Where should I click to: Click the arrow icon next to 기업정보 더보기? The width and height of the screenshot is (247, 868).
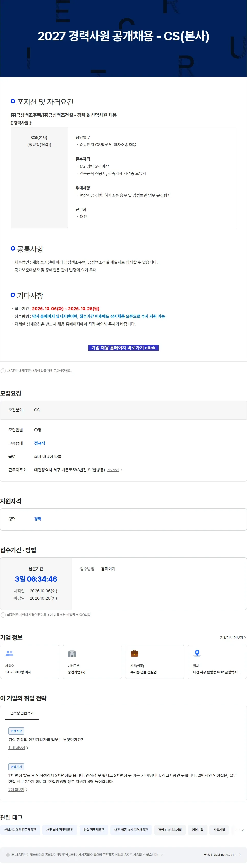pyautogui.click(x=245, y=637)
